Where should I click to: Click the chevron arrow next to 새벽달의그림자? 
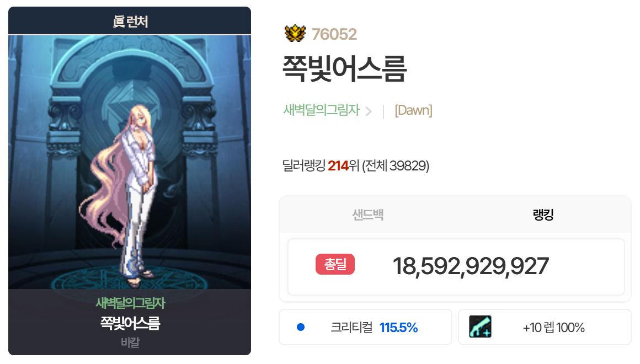point(369,111)
